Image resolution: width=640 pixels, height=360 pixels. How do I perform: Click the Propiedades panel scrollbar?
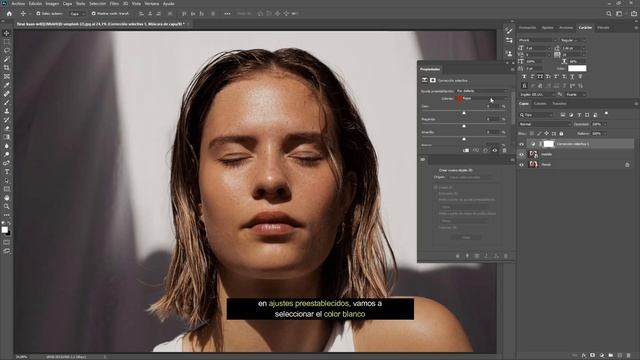pos(513,107)
